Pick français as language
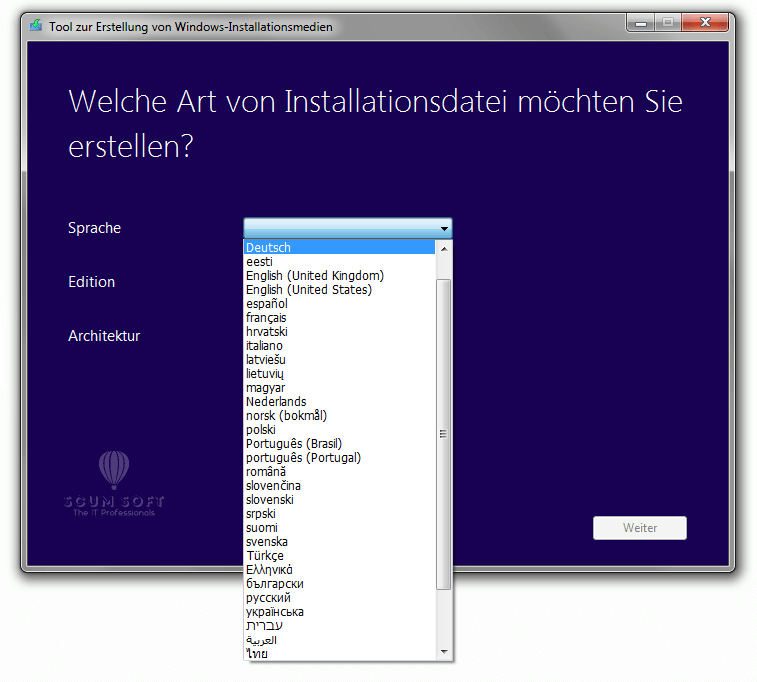Image resolution: width=757 pixels, height=682 pixels. 339,318
